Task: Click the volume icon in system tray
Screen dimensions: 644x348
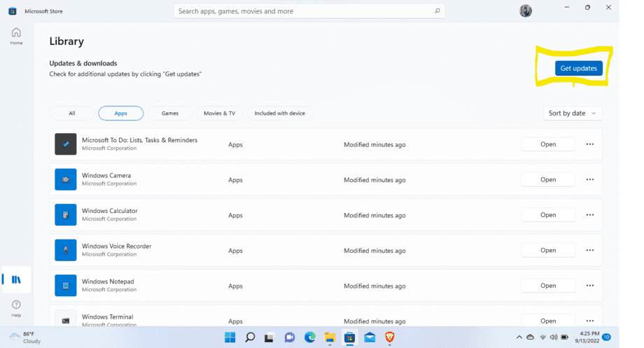Action: tap(554, 337)
